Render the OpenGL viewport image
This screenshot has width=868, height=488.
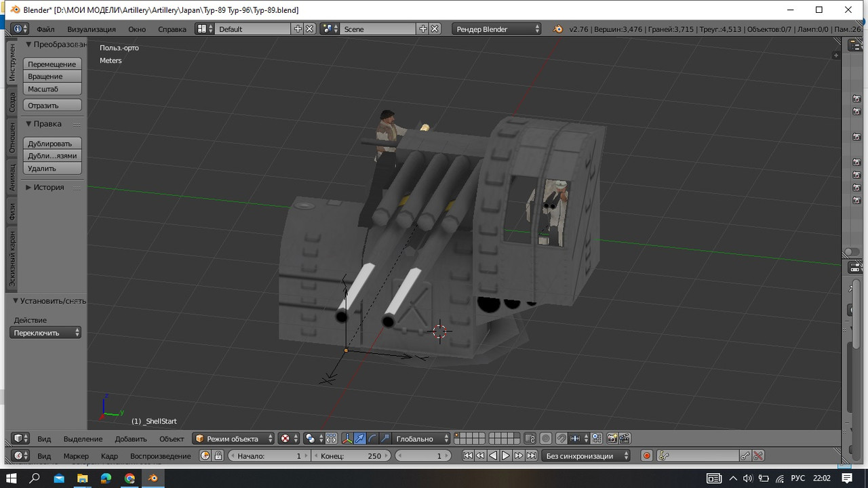click(x=612, y=439)
